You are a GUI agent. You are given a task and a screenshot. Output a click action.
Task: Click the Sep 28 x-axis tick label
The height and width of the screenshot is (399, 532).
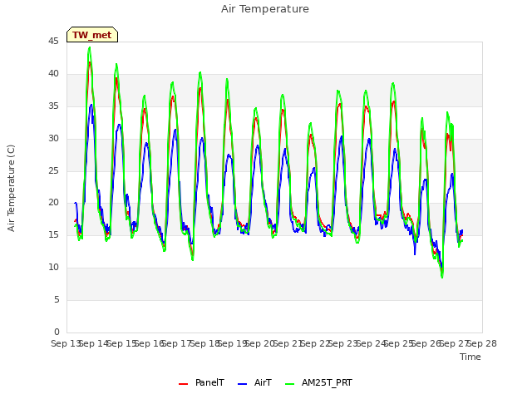tap(482, 343)
